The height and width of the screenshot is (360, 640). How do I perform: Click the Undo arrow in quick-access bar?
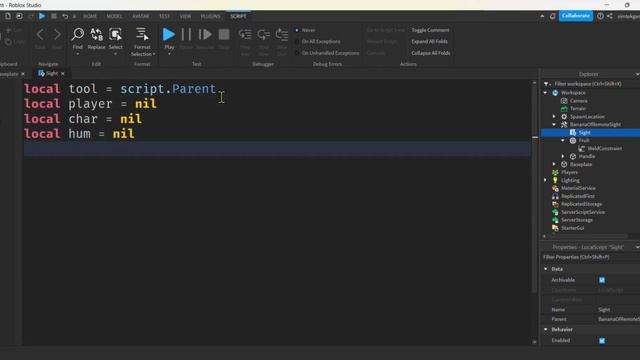click(65, 16)
